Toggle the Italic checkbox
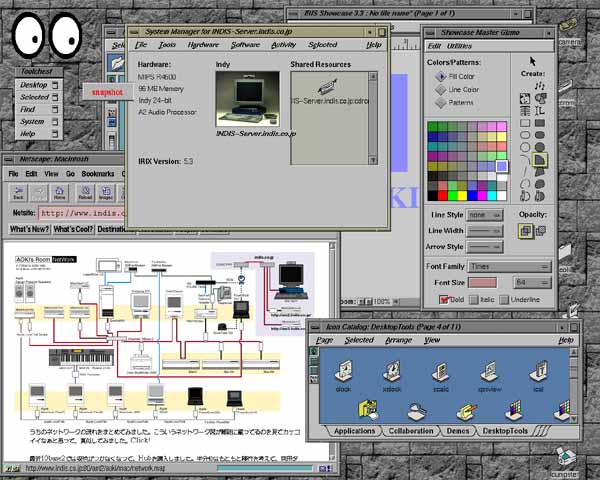The image size is (600, 480). [x=474, y=300]
